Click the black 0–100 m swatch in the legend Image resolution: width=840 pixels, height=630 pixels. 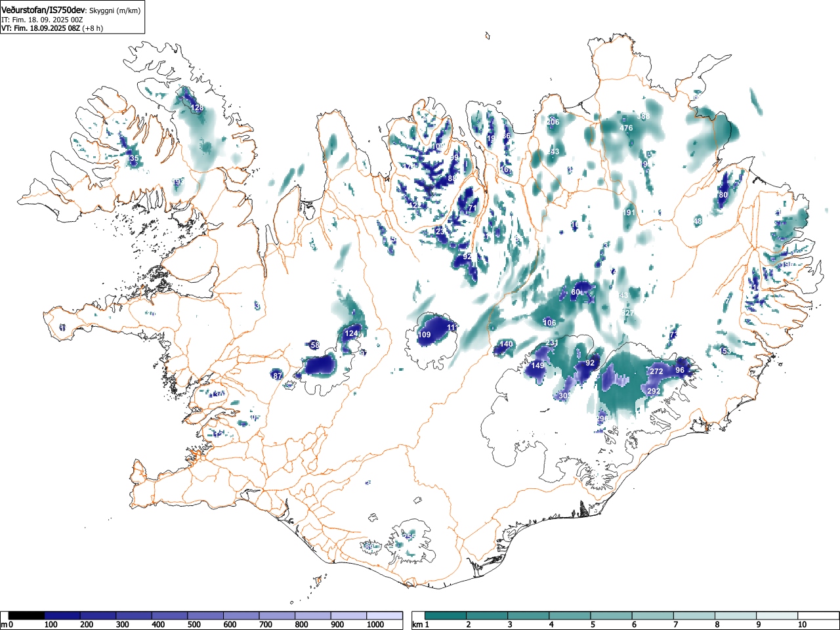click(27, 616)
